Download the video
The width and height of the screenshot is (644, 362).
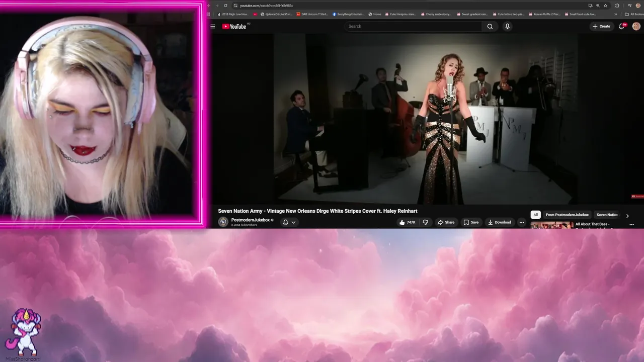[x=499, y=222]
